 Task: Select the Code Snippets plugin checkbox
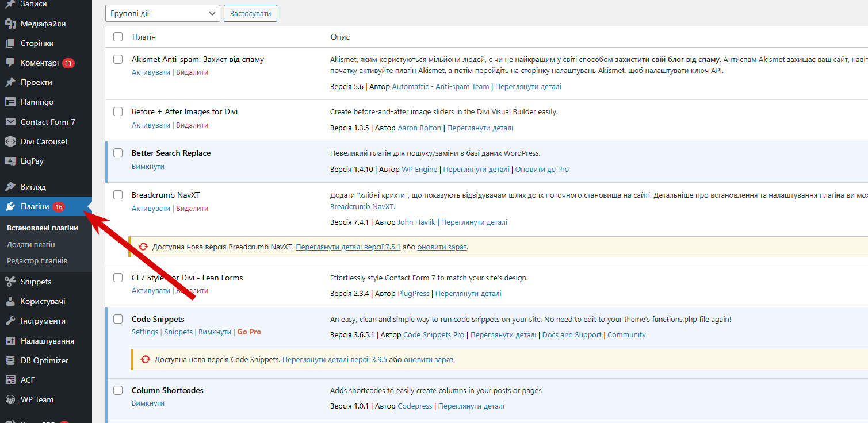[118, 319]
